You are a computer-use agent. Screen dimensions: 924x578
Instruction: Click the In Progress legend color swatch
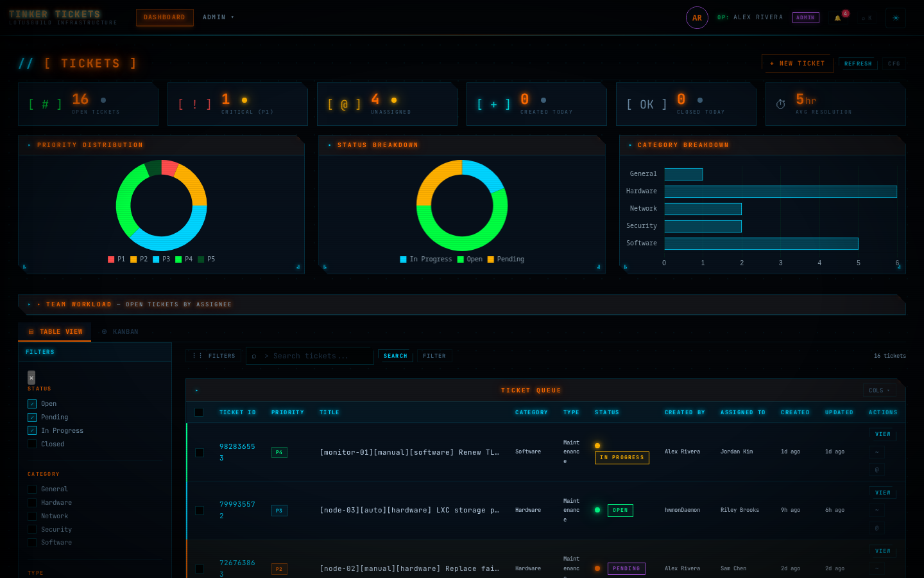point(403,259)
